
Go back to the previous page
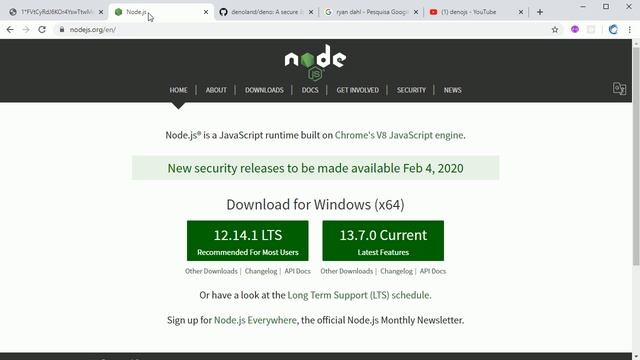(x=10, y=29)
